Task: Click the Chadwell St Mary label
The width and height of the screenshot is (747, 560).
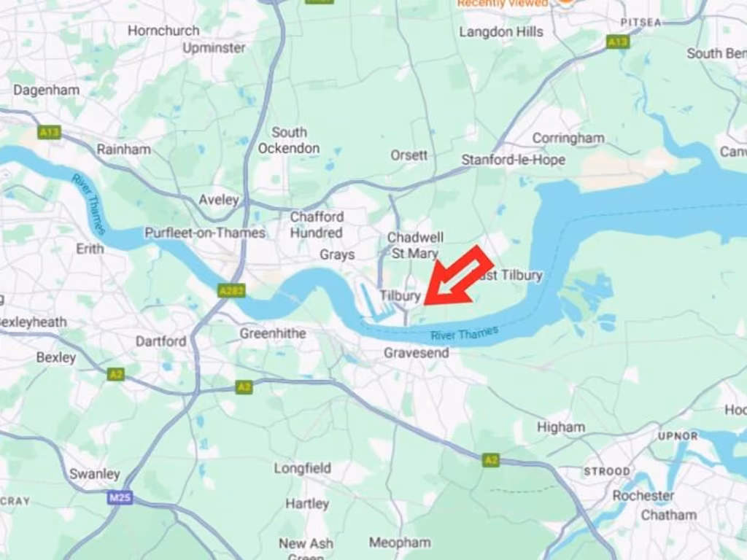Action: point(415,245)
